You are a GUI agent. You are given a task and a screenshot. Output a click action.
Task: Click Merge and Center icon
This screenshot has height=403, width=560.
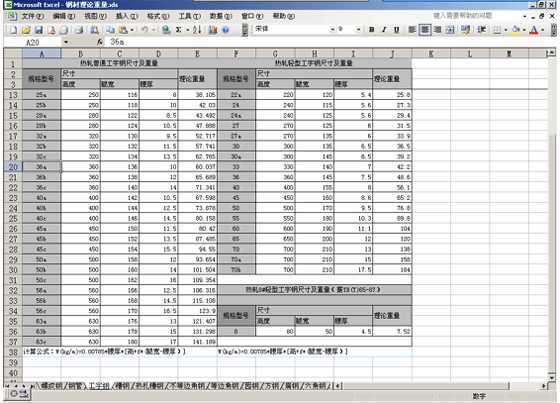point(450,30)
